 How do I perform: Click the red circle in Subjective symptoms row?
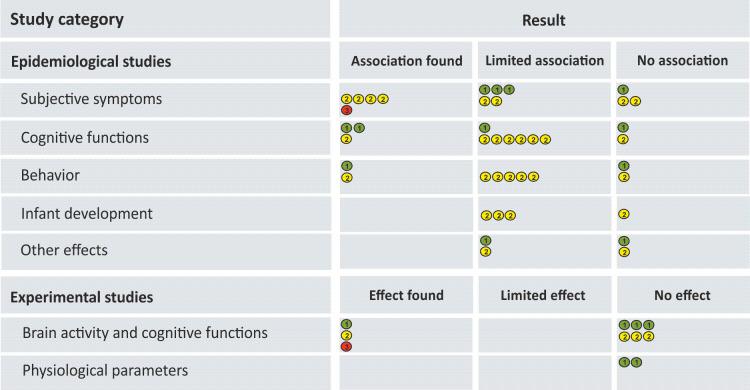[346, 111]
